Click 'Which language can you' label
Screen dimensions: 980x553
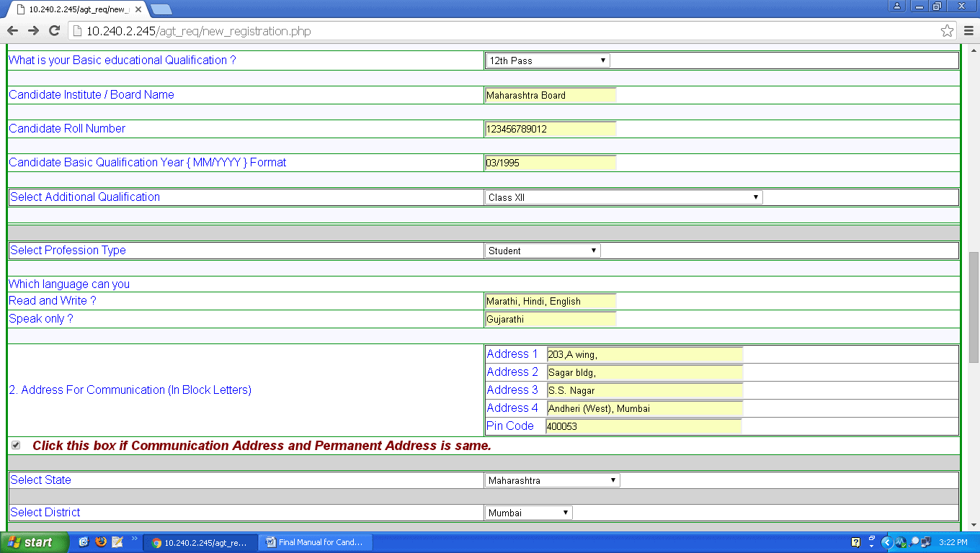coord(69,284)
